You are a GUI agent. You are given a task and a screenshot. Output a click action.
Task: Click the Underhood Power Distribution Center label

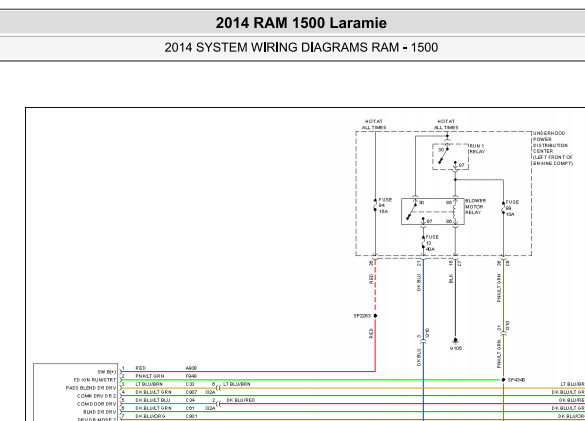[553, 148]
